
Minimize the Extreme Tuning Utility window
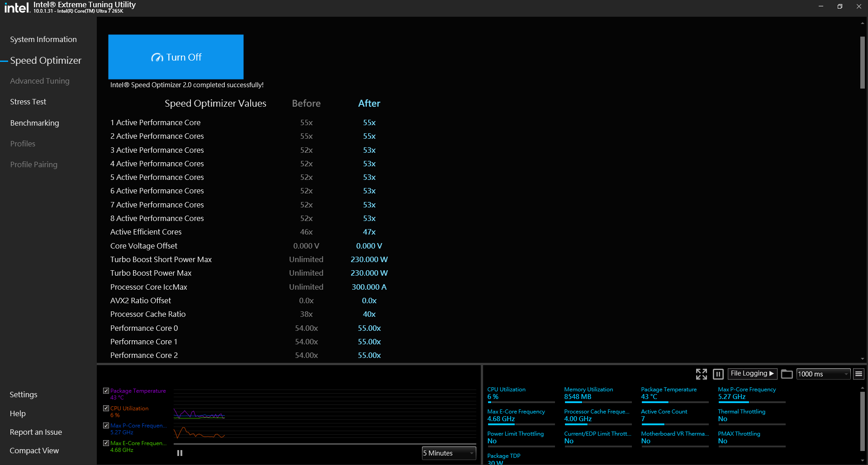pos(821,6)
